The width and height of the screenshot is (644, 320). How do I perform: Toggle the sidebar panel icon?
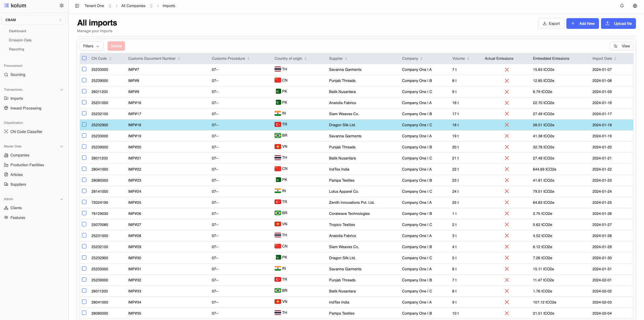click(77, 6)
